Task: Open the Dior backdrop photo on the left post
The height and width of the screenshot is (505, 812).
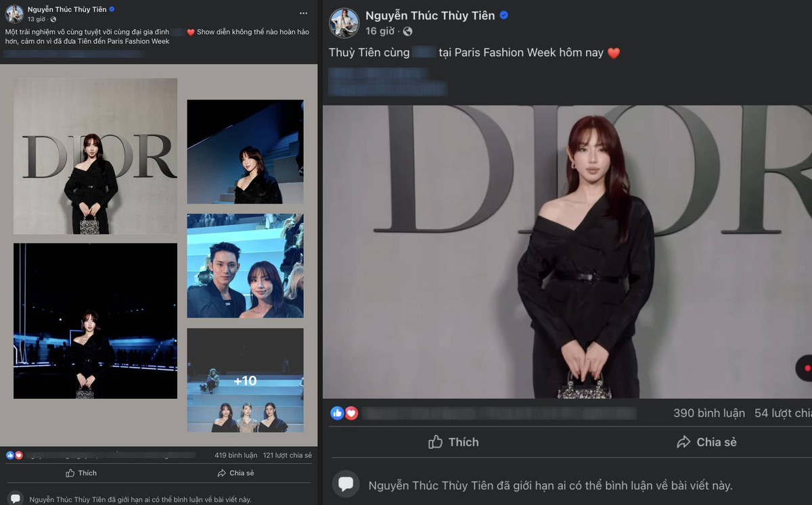Action: (95, 156)
